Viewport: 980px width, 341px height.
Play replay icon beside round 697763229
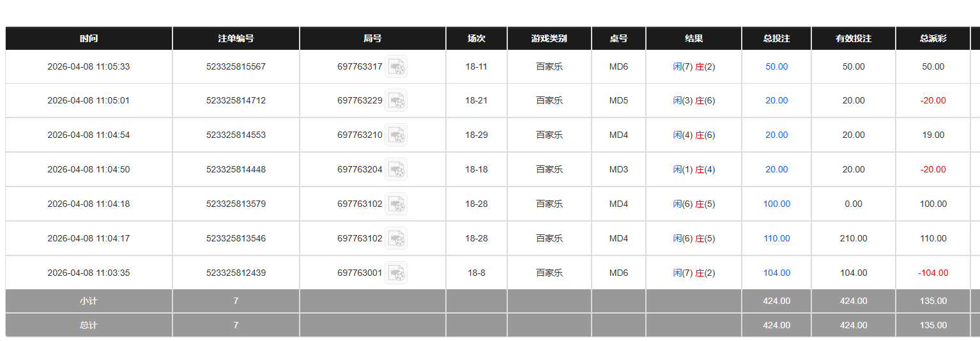(x=396, y=100)
